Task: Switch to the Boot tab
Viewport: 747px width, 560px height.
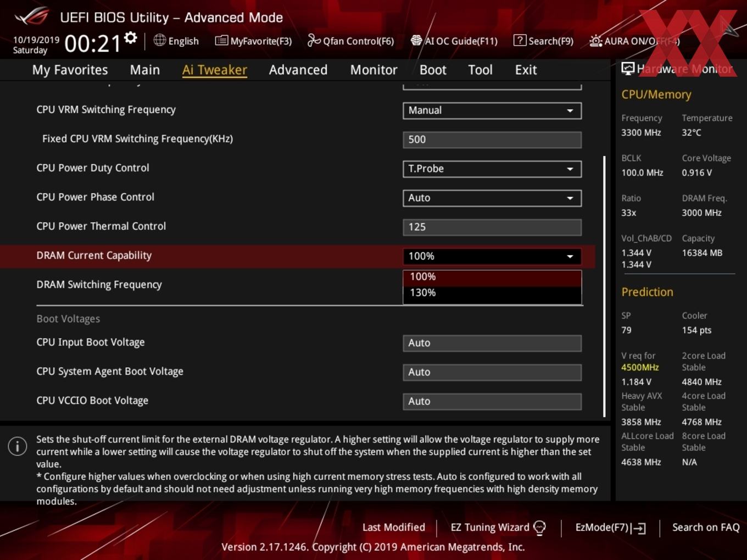Action: pos(433,70)
